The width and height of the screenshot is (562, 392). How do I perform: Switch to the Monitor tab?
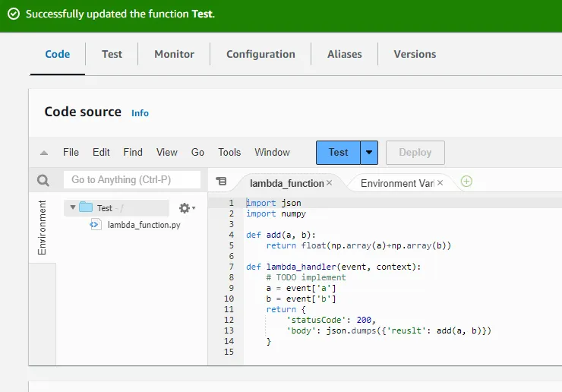[x=174, y=54]
